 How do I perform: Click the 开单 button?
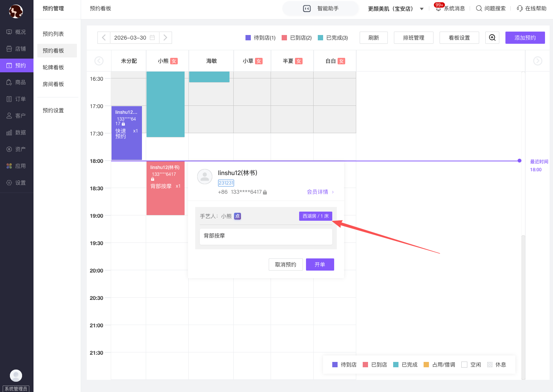tap(320, 265)
